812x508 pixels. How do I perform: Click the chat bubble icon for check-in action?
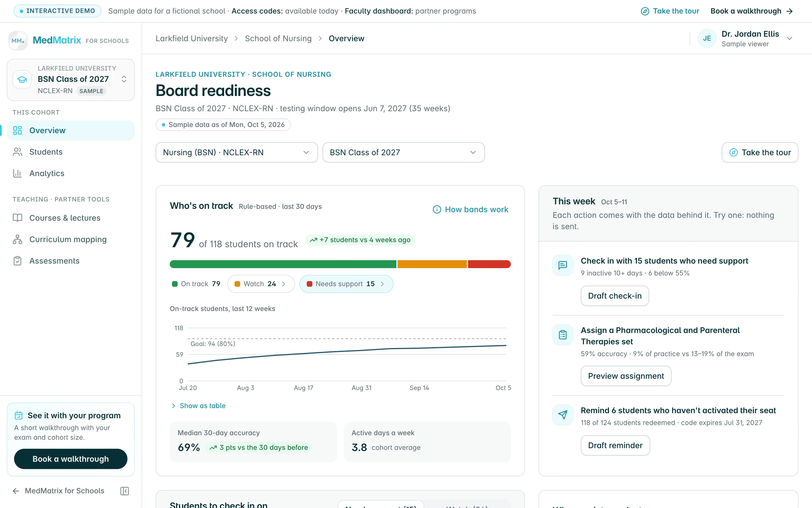563,265
